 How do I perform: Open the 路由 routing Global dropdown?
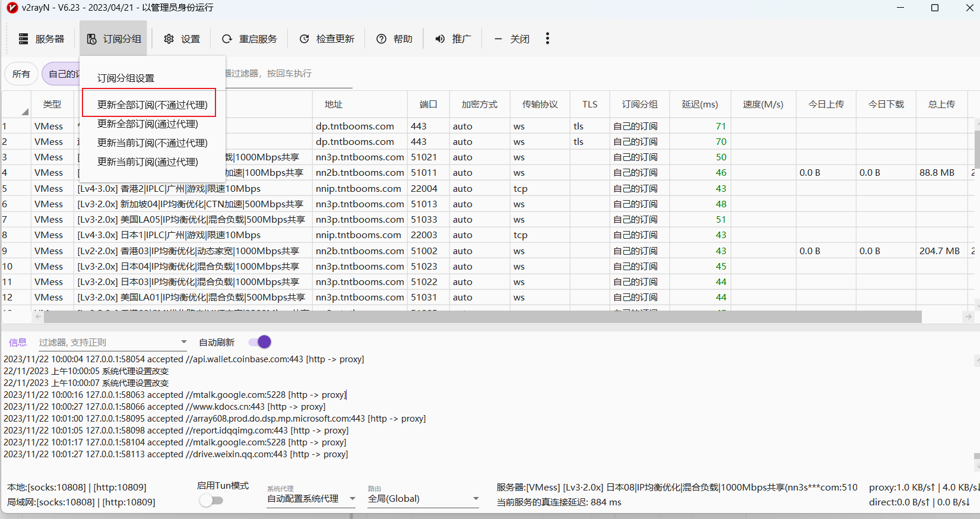pos(423,499)
